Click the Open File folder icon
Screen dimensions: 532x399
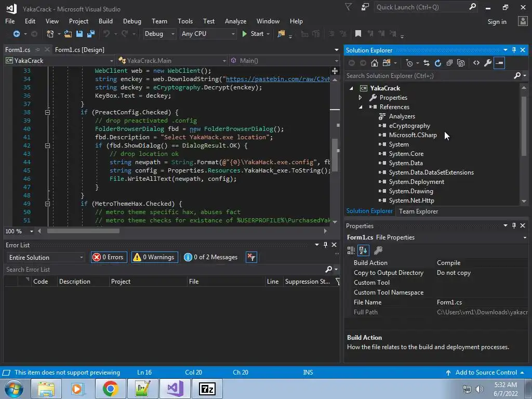pos(68,34)
